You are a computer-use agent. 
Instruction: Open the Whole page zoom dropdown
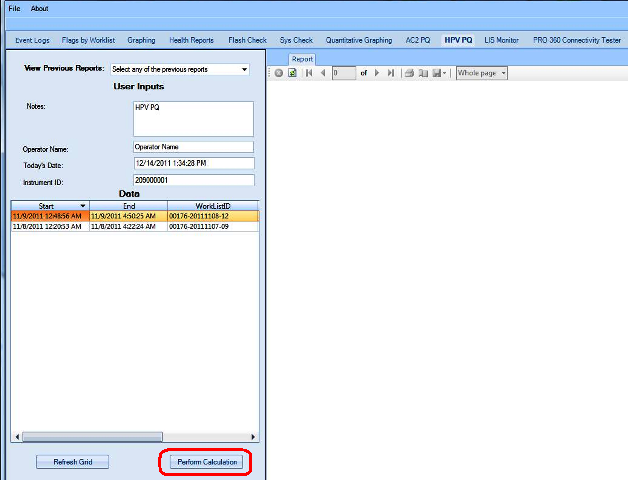(x=482, y=74)
